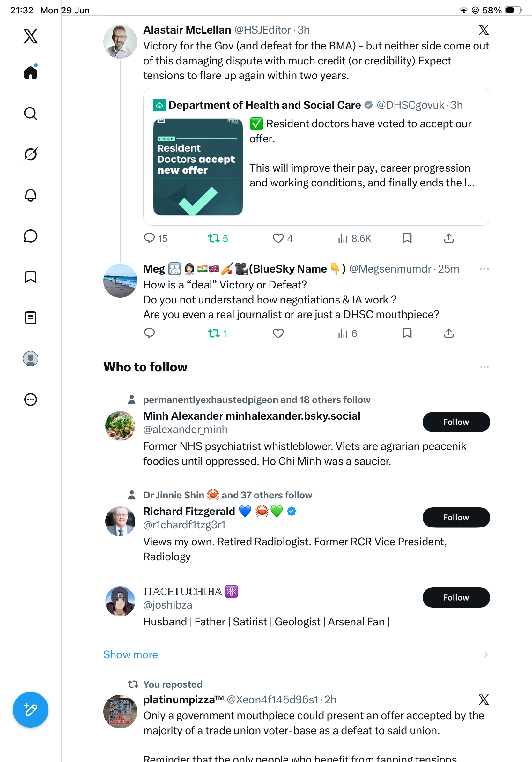Open the Search icon in sidebar

pos(31,114)
